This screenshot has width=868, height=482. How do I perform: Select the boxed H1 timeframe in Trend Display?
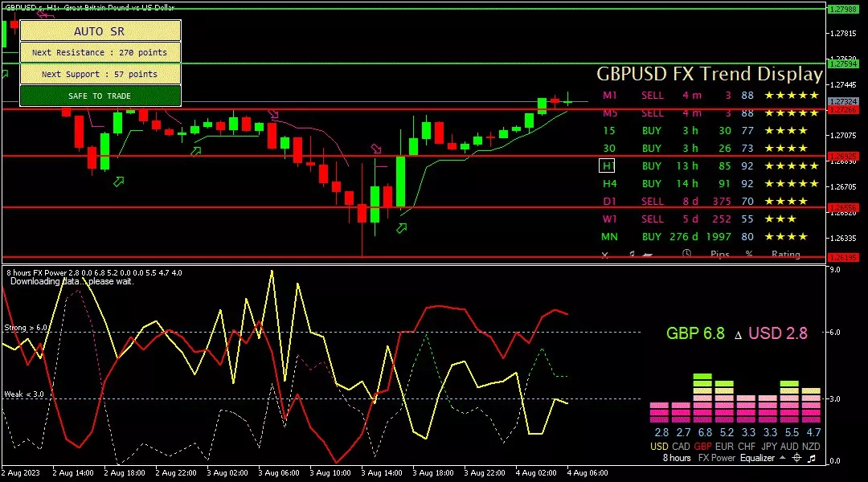607,166
